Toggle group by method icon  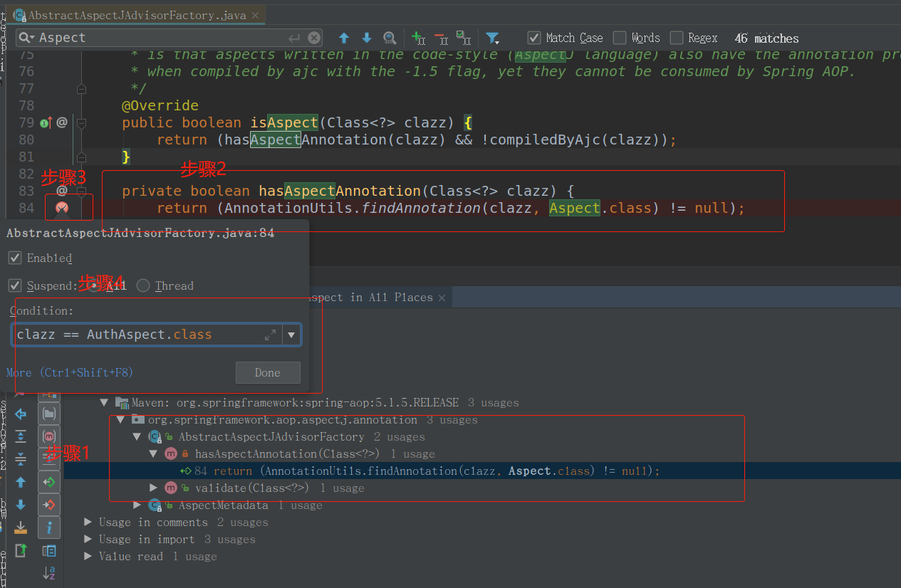(49, 436)
